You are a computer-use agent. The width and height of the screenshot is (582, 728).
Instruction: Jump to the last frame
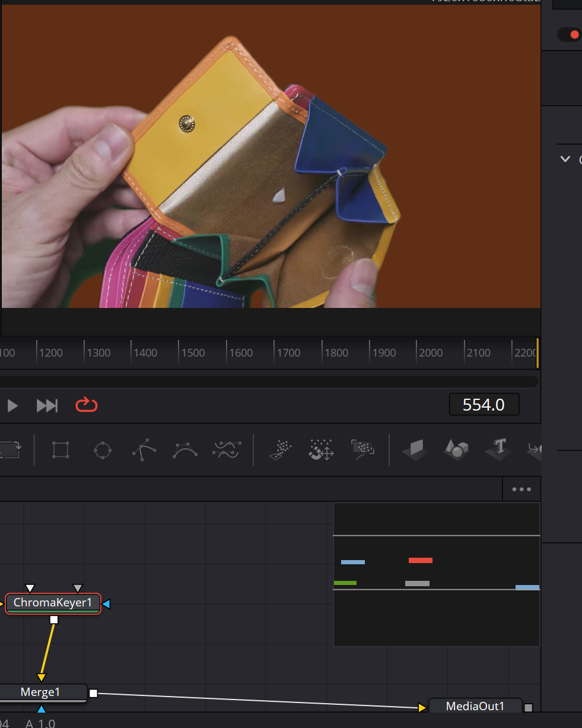[x=47, y=406]
